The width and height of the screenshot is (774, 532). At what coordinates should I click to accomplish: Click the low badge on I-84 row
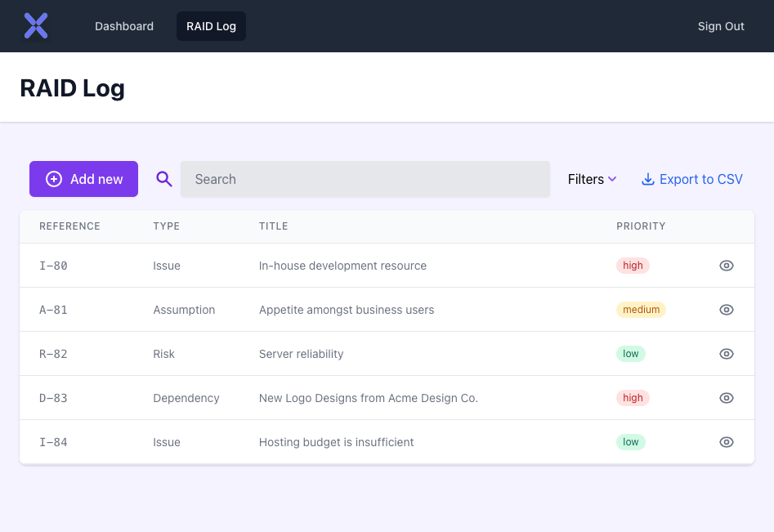(x=630, y=442)
